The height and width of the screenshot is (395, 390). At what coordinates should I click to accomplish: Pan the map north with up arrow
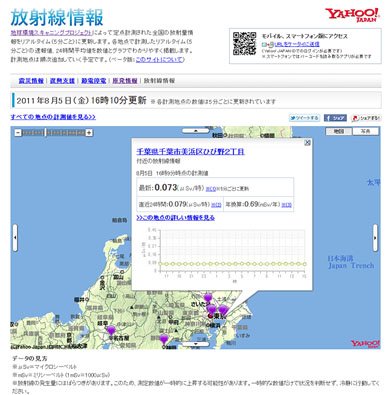point(196,131)
